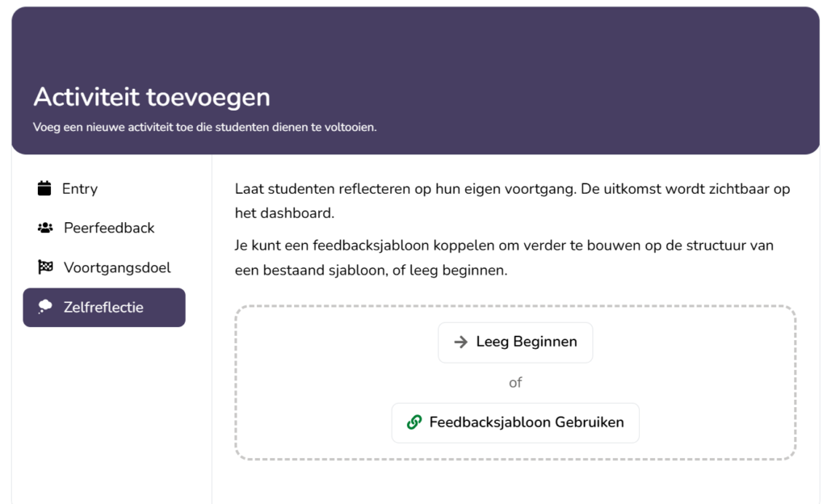Click the right arrow icon in Leeg Beginnen
This screenshot has height=504, width=827.
(x=460, y=342)
